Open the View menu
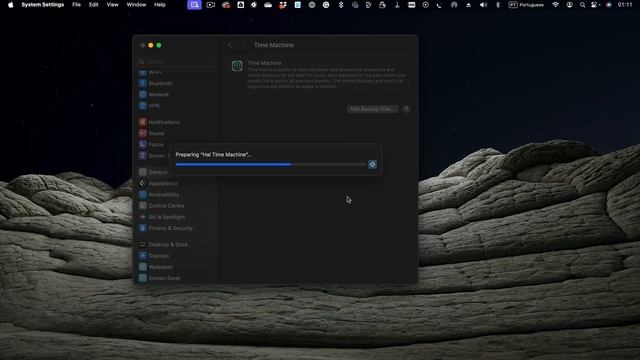Image resolution: width=640 pixels, height=360 pixels. click(112, 5)
